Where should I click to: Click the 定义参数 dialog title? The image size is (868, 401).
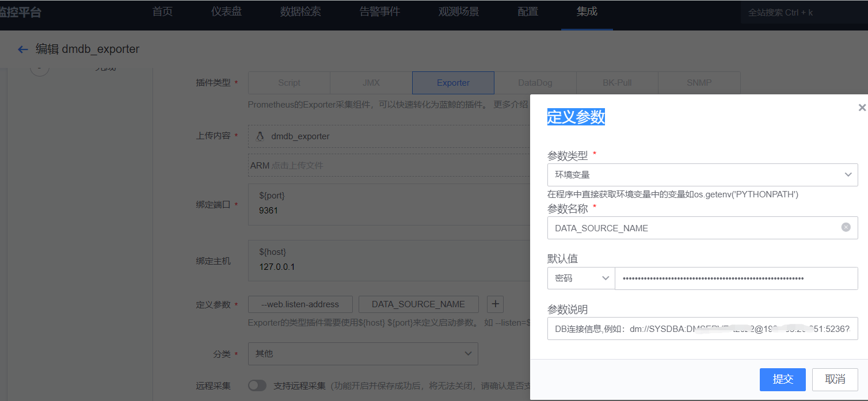(576, 117)
